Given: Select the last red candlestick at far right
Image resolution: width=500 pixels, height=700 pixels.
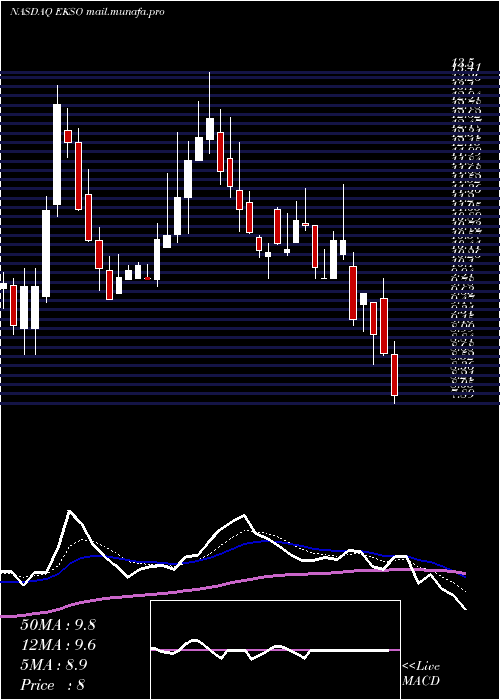Looking at the screenshot, I should [394, 375].
